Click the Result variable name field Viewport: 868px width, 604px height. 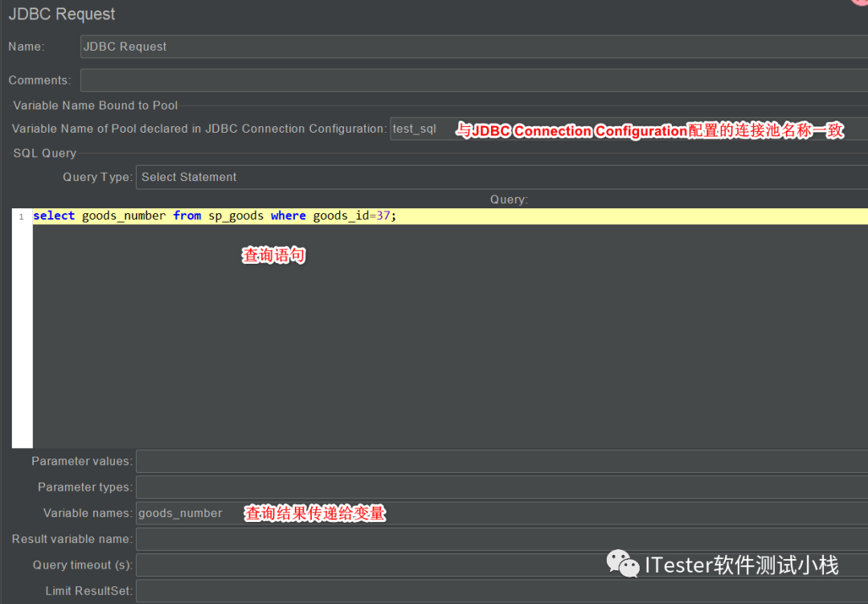coord(502,539)
